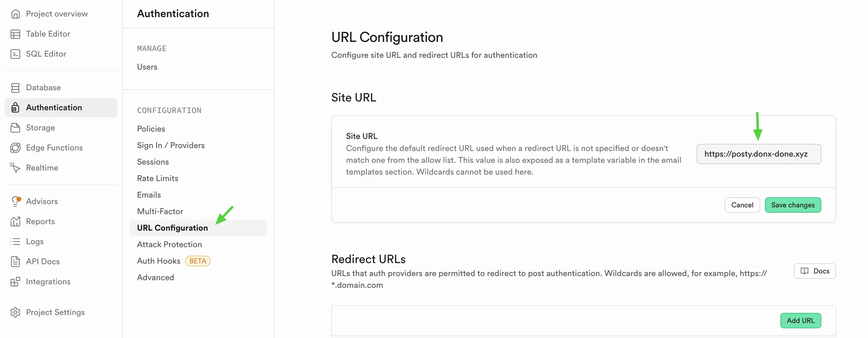Open the Table Editor icon
868x338 pixels.
tap(15, 34)
